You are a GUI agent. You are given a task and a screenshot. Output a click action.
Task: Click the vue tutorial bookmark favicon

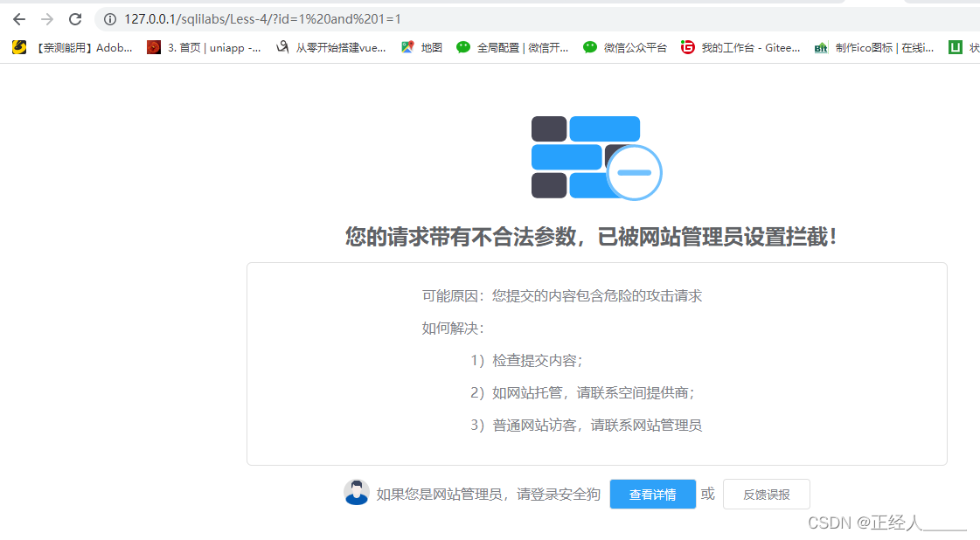tap(282, 47)
